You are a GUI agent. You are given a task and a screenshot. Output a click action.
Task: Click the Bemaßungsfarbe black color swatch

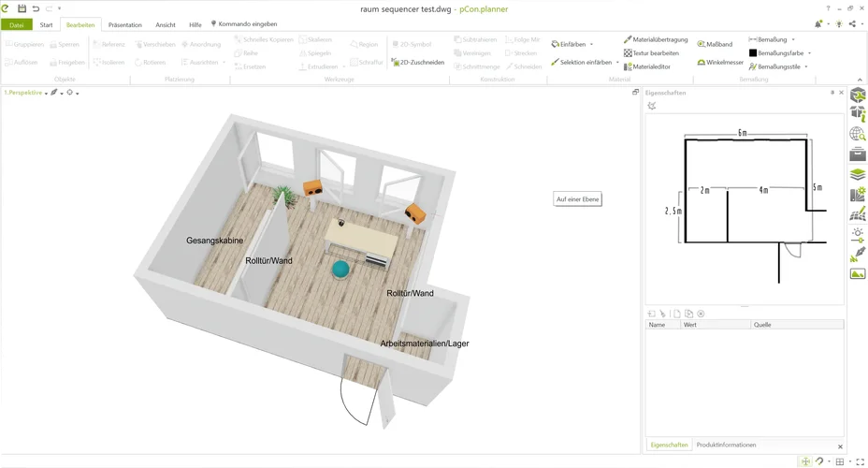[753, 53]
